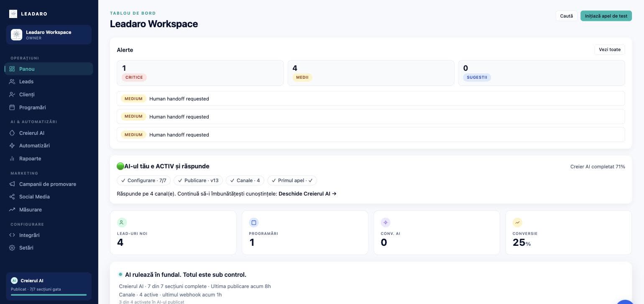
Task: Navigate to Programări in sidebar
Action: (49, 108)
